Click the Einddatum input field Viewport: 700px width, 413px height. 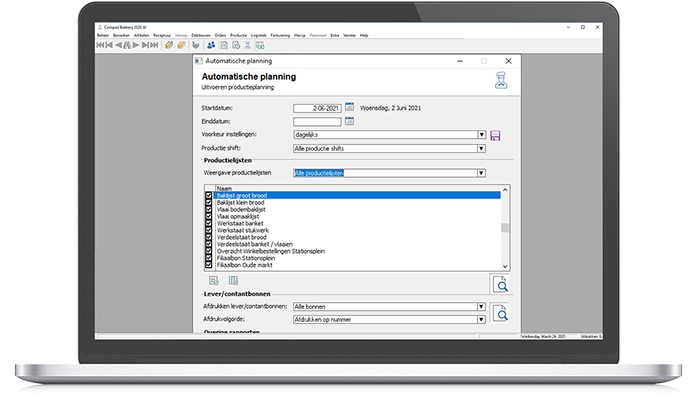tap(317, 121)
